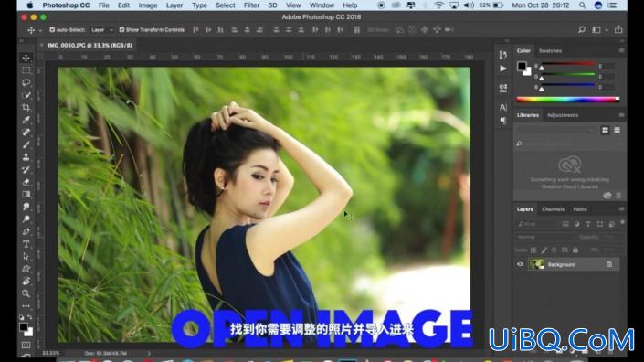Screen dimensions: 644x362
Task: Click the red channel slider
Action: point(568,65)
